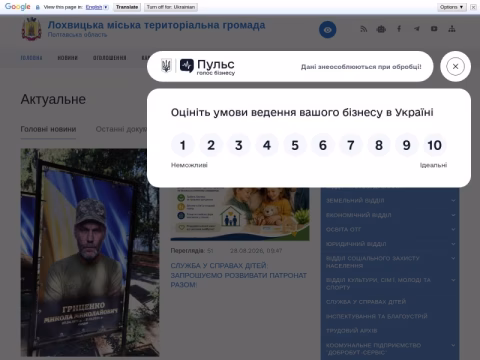Click the 'Актуальне' heading
This screenshot has width=480, height=360.
tap(53, 99)
